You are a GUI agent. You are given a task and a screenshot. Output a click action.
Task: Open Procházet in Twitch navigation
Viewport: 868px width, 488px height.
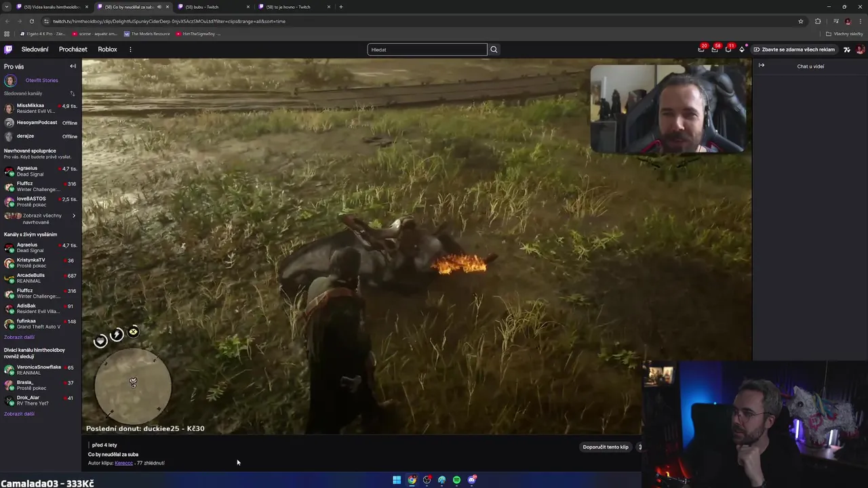pos(73,49)
